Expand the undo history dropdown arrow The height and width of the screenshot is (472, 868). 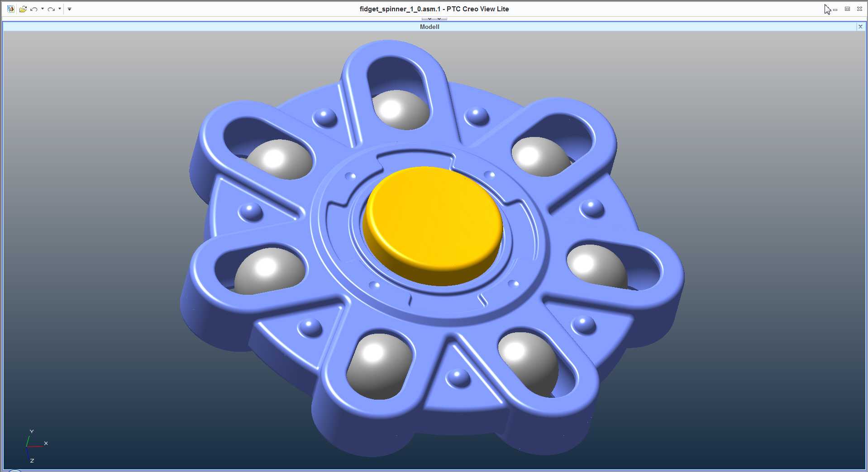pos(43,9)
